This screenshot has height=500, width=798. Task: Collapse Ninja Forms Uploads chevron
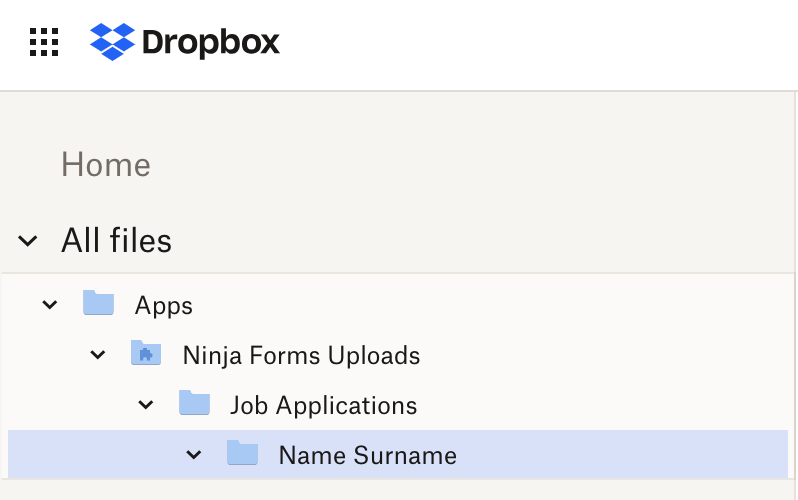pos(98,354)
